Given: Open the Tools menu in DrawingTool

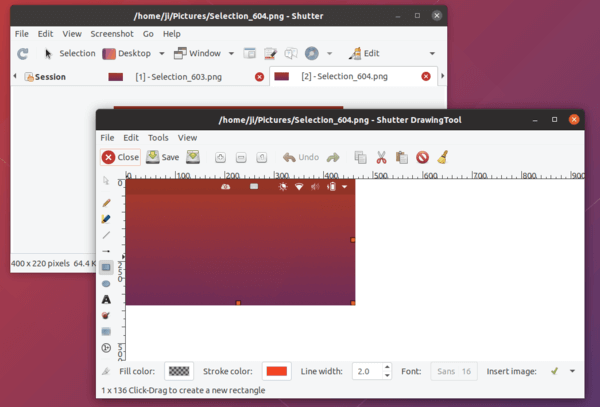Looking at the screenshot, I should [158, 138].
